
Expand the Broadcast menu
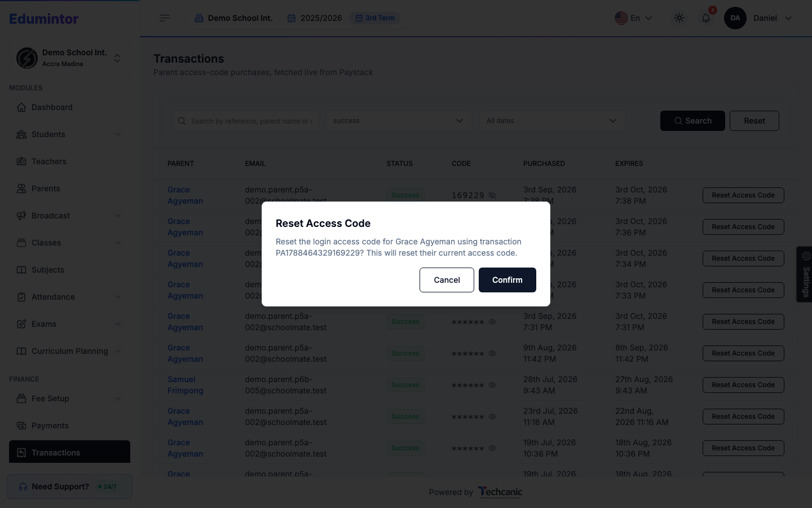69,216
